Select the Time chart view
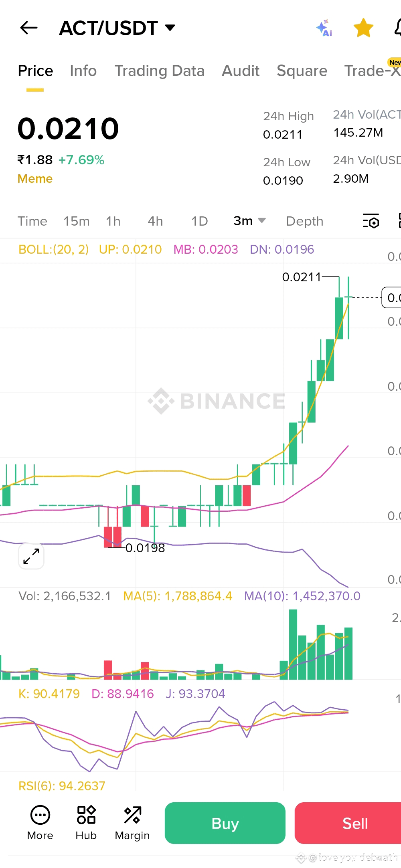This screenshot has width=401, height=868. (32, 221)
